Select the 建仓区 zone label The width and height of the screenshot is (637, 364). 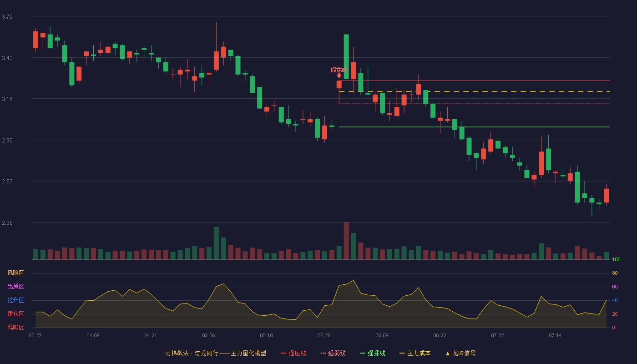[x=15, y=314]
